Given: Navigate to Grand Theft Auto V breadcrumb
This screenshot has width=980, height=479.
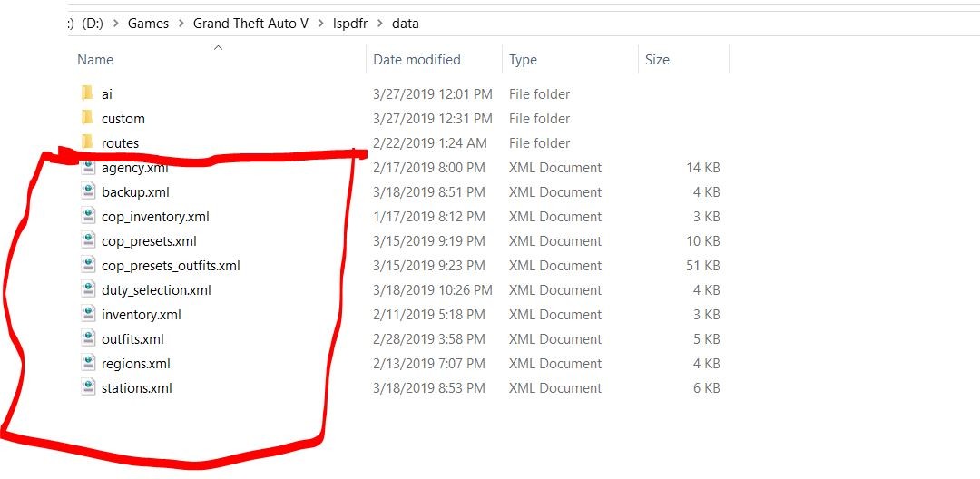Looking at the screenshot, I should coord(250,24).
